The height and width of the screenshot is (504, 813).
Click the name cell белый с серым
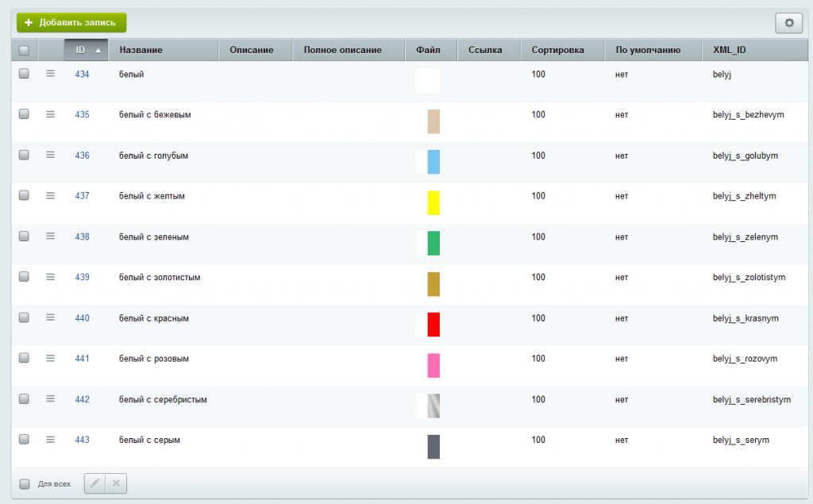[149, 441]
